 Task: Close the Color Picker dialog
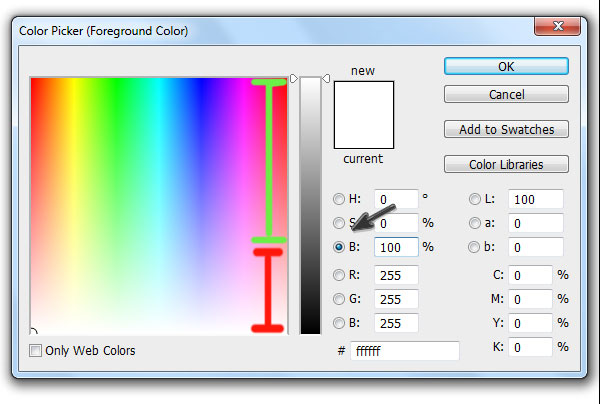click(558, 26)
